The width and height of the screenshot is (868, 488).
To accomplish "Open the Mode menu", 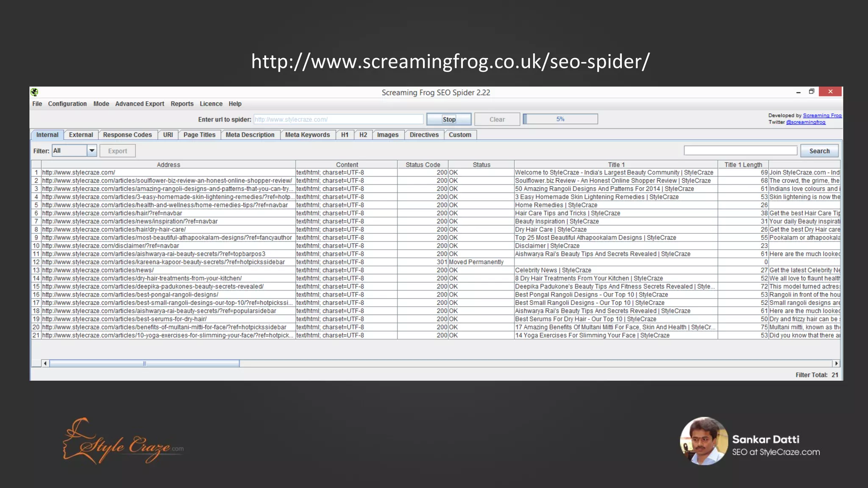I will [101, 104].
